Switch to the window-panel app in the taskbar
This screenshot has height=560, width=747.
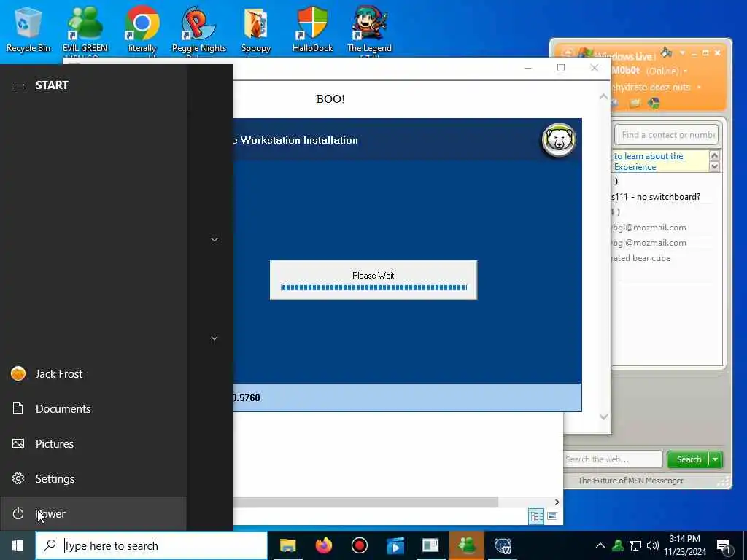(x=430, y=545)
